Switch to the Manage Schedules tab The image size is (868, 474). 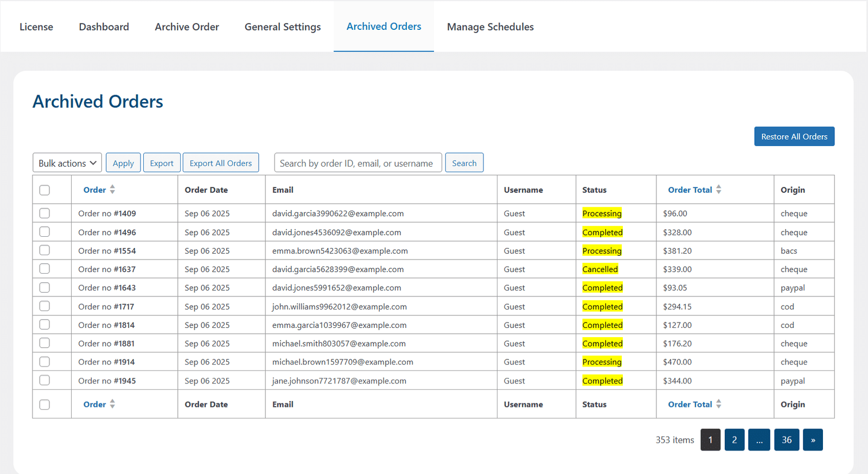pyautogui.click(x=490, y=27)
